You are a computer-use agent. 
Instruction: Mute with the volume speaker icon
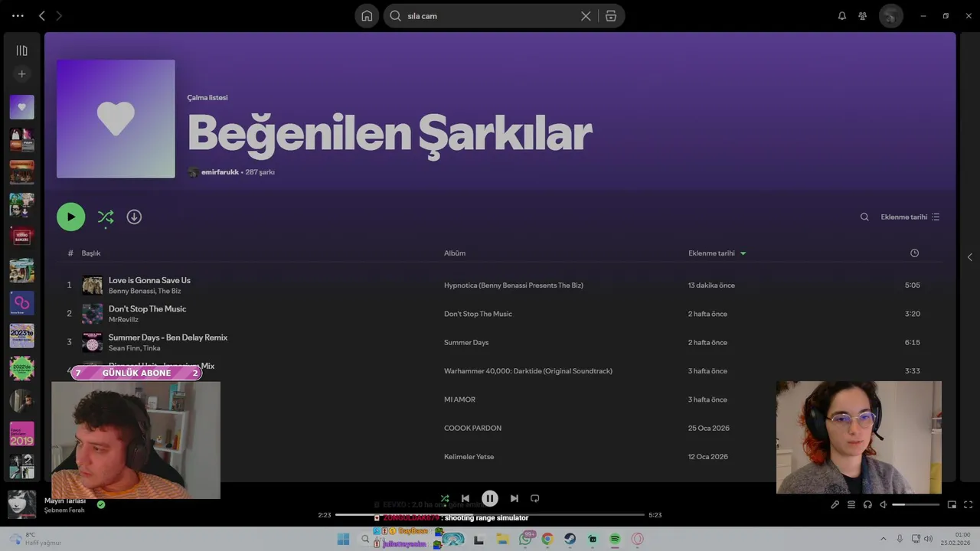(884, 504)
